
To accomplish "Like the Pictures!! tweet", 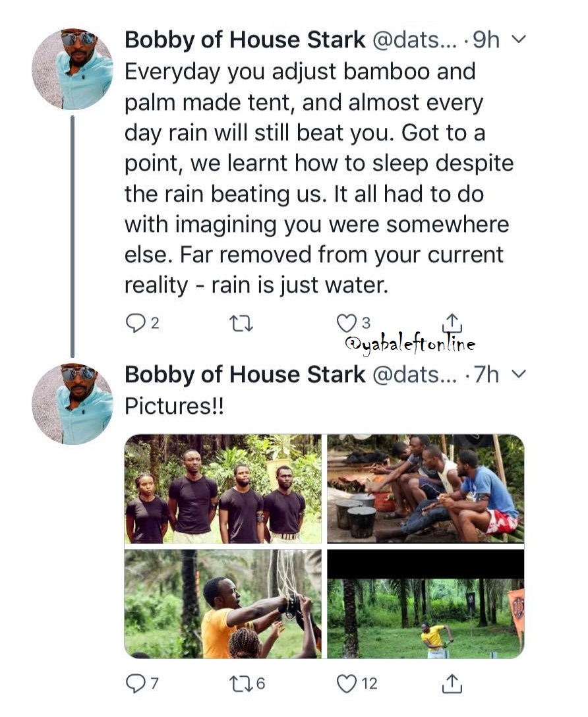I will (346, 684).
